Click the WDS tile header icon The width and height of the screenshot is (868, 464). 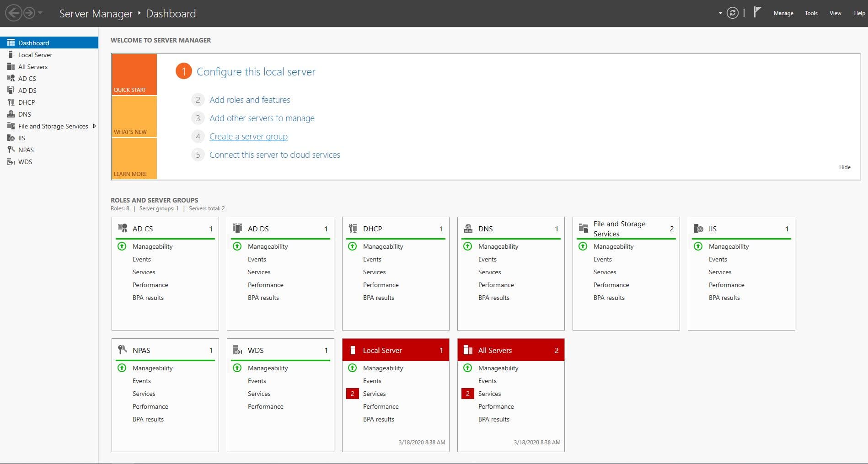238,350
